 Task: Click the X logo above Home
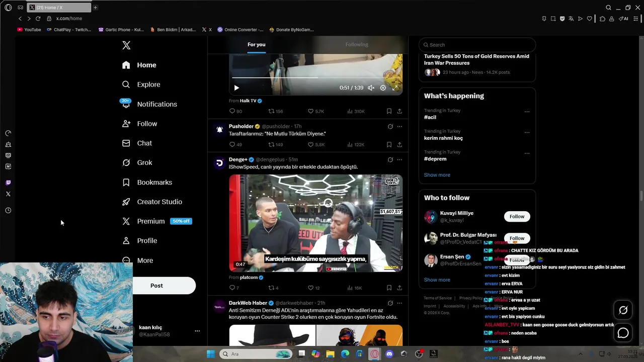(x=126, y=45)
